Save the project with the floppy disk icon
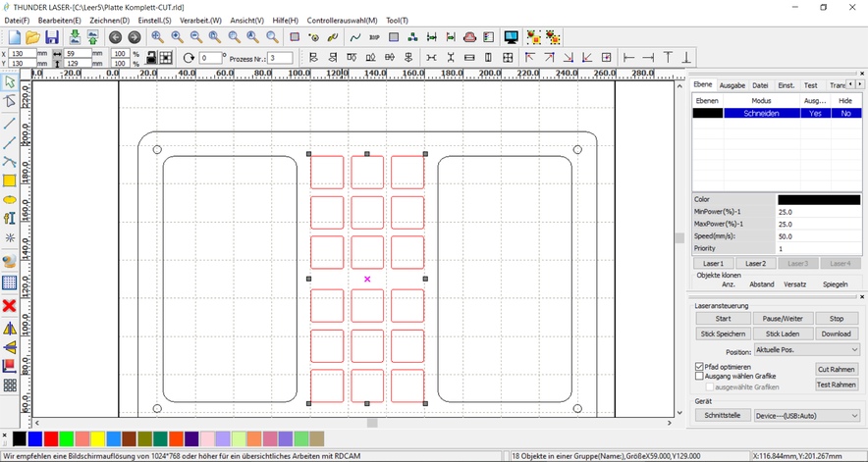Image resolution: width=868 pixels, height=462 pixels. 51,37
